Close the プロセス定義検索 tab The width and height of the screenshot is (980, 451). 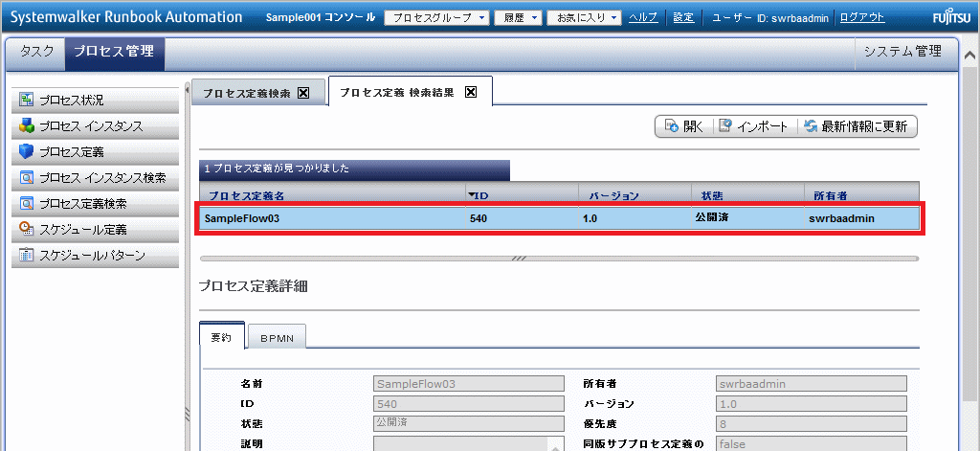coord(303,93)
